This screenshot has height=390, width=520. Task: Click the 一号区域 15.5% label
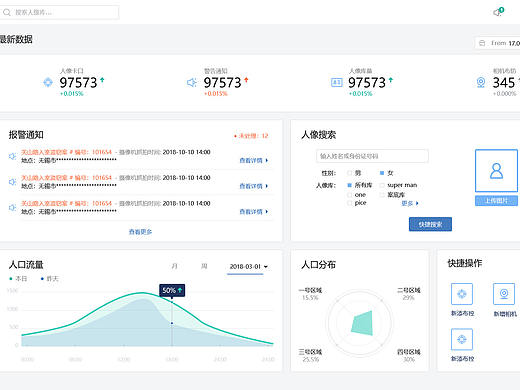(x=310, y=294)
